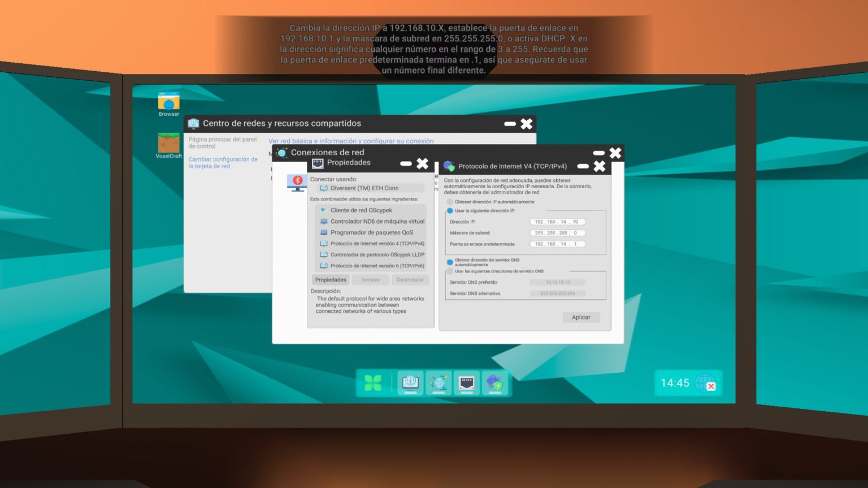
Task: Open the Conexiones de red taskbar icon
Action: point(439,382)
